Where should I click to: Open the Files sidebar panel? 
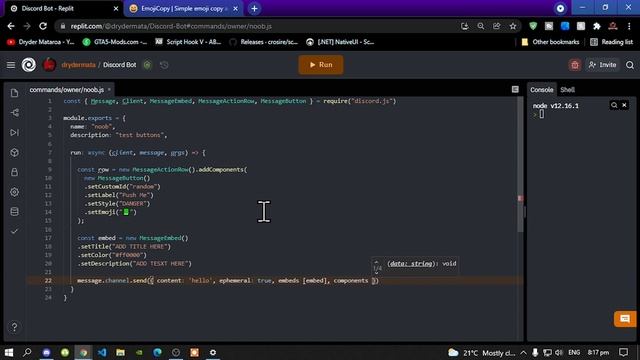click(x=15, y=93)
